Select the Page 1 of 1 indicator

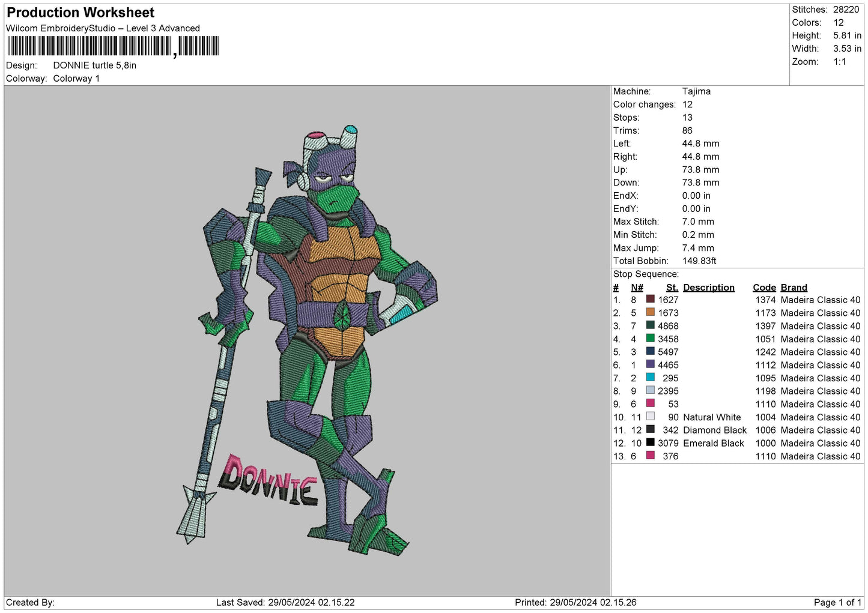point(837,603)
